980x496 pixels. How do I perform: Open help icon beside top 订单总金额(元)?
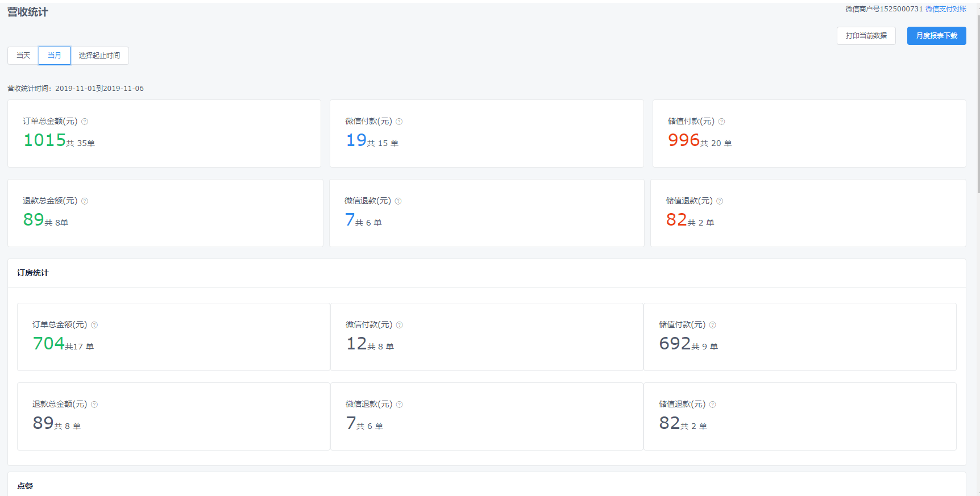(85, 122)
